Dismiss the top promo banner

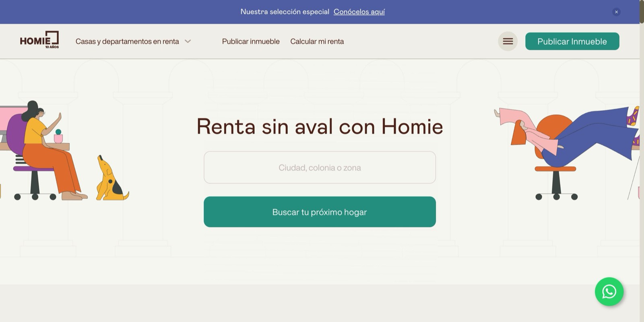pyautogui.click(x=616, y=12)
